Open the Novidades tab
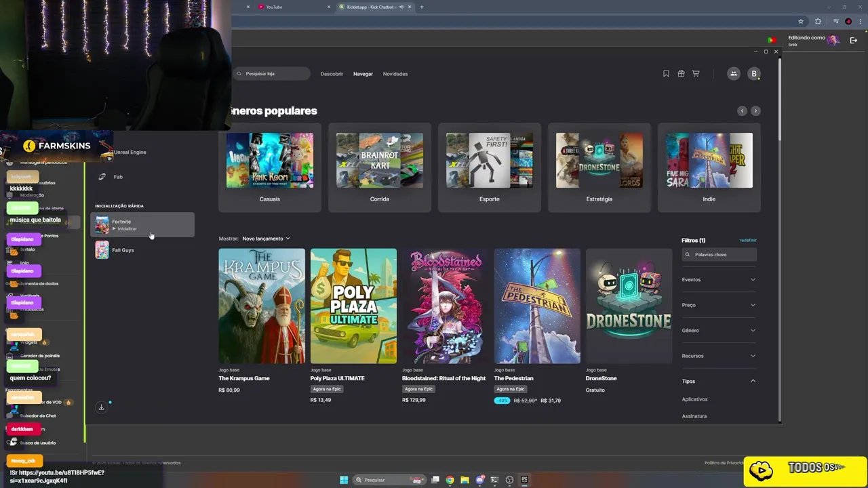This screenshot has width=868, height=488. (395, 74)
